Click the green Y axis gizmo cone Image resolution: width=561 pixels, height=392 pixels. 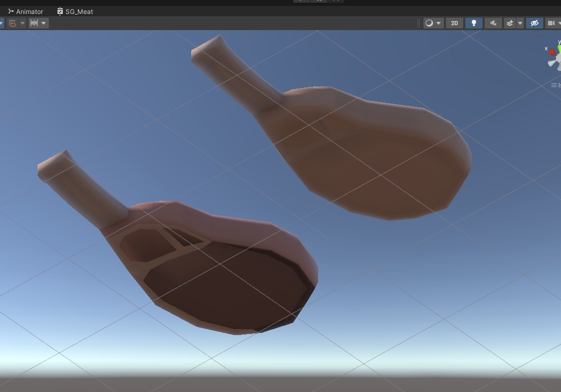(x=559, y=49)
